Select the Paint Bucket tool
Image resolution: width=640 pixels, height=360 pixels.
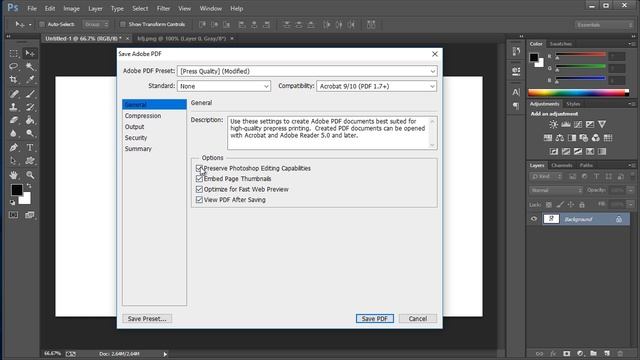pyautogui.click(x=30, y=120)
